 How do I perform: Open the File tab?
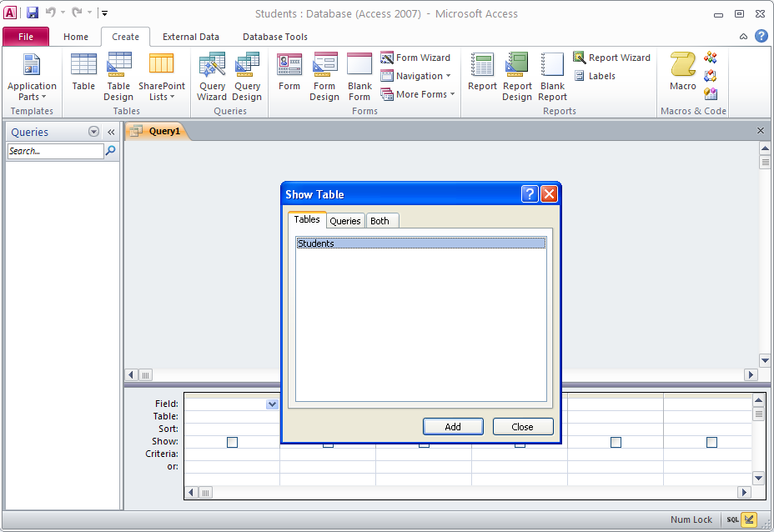click(x=26, y=37)
